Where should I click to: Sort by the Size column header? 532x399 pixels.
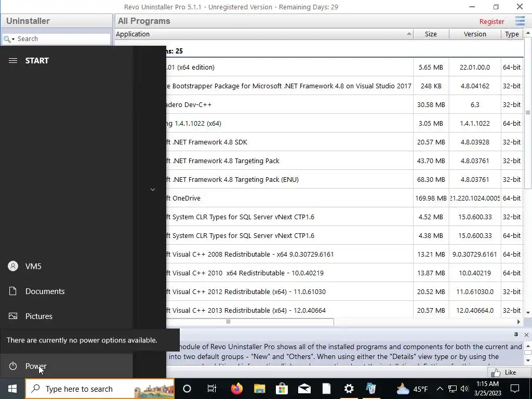[x=431, y=34]
